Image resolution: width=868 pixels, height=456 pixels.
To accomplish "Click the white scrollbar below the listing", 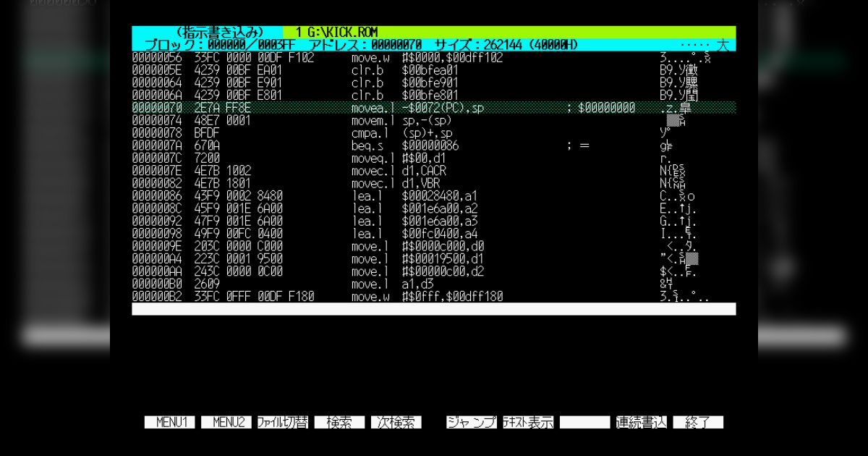I will tap(433, 309).
